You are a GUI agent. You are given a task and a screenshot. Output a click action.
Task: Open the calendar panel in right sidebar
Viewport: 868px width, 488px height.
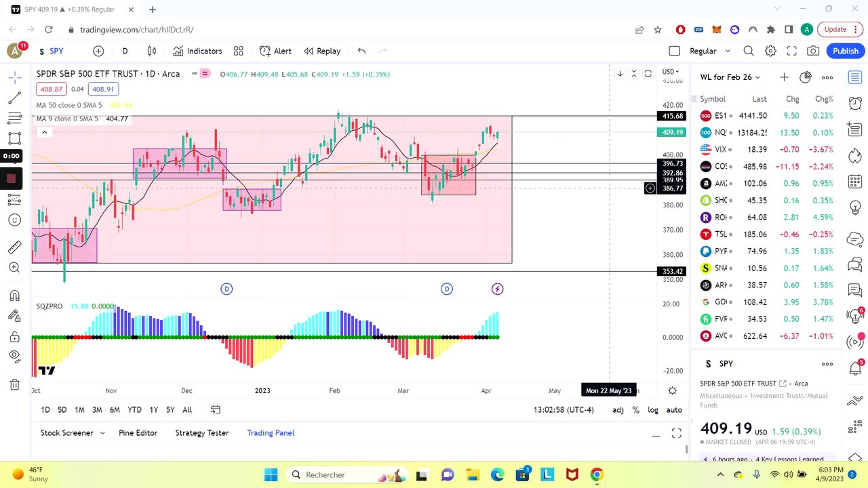(855, 182)
